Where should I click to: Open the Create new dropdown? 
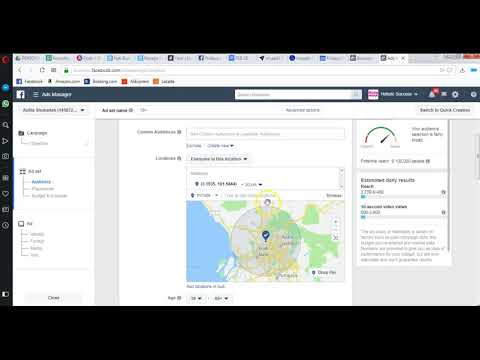pyautogui.click(x=221, y=146)
